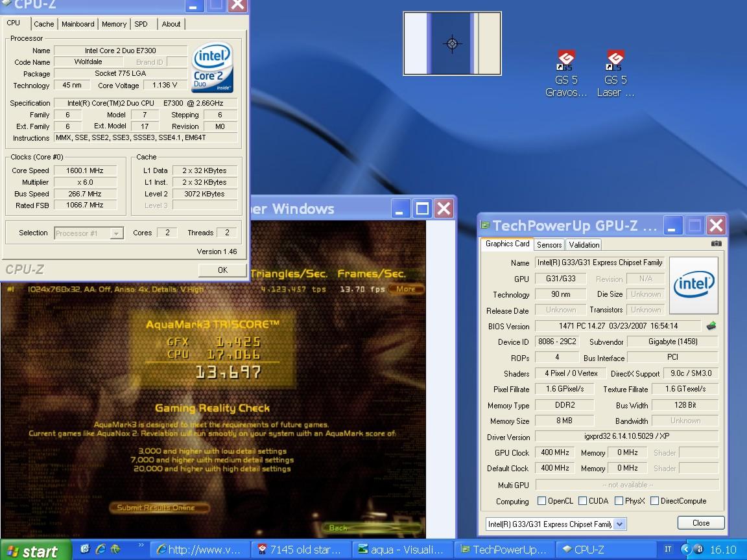Click the GPU-Z screenshot camera icon
This screenshot has height=560, width=747.
point(716,244)
